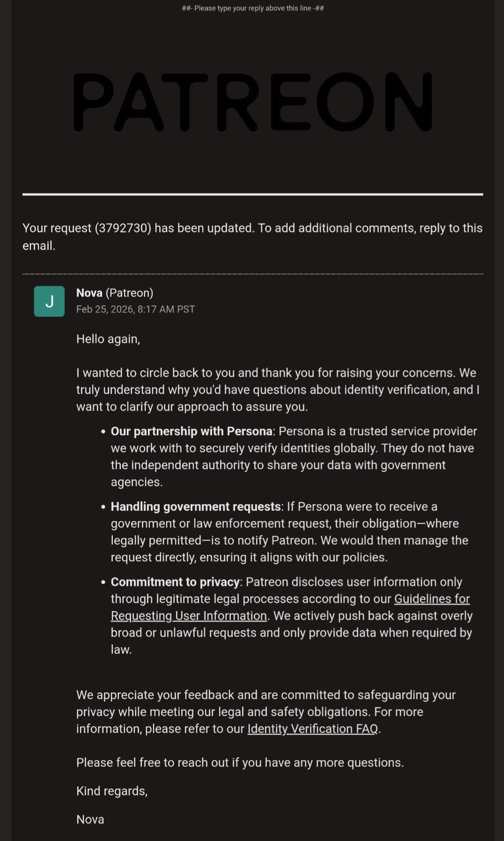Click the sender name Nova (Patreon)
Viewport: 504px width, 841px height.
(115, 293)
